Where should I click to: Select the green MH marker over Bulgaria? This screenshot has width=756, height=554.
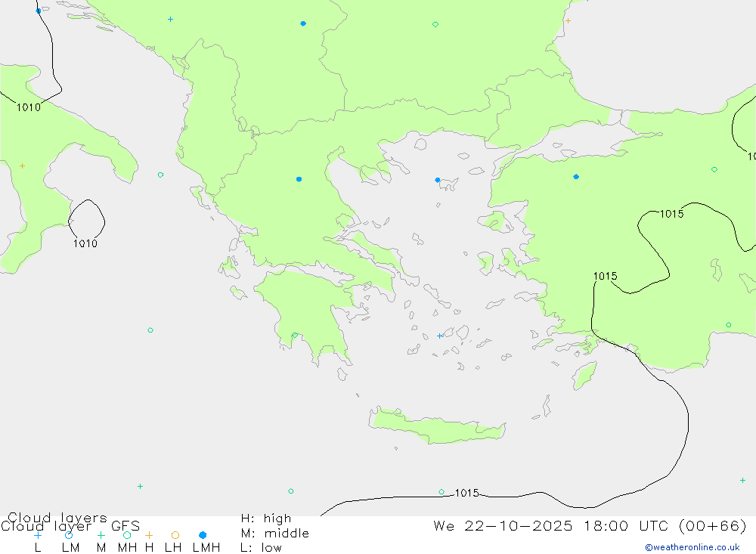pos(435,25)
